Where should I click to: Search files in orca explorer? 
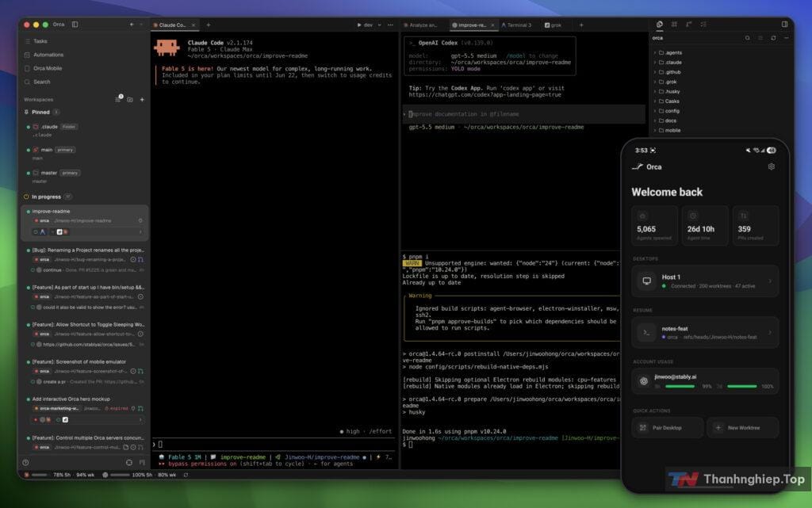[x=747, y=38]
